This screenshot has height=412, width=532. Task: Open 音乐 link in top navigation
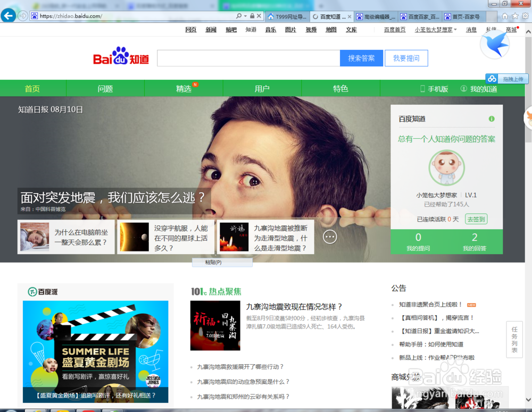click(x=270, y=30)
